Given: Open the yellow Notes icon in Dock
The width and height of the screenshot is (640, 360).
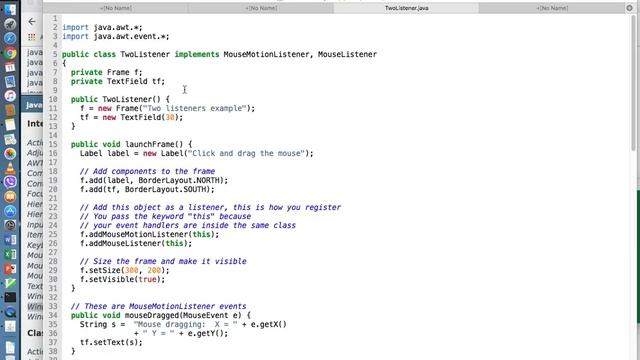Looking at the screenshot, I should [x=10, y=125].
